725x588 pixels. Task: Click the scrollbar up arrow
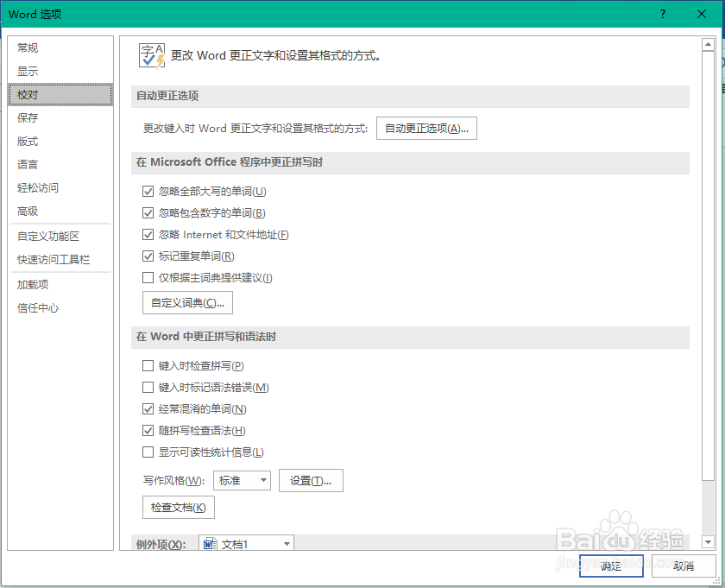point(708,44)
